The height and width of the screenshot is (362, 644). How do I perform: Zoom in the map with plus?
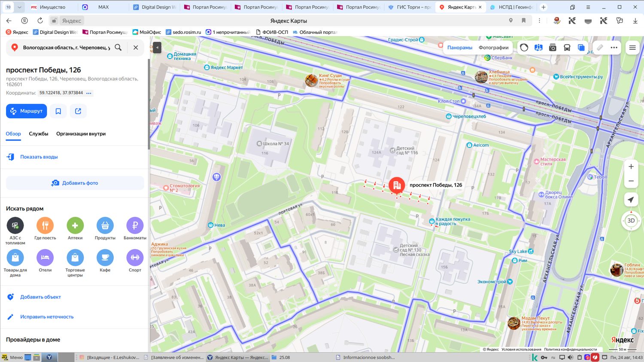click(x=631, y=166)
